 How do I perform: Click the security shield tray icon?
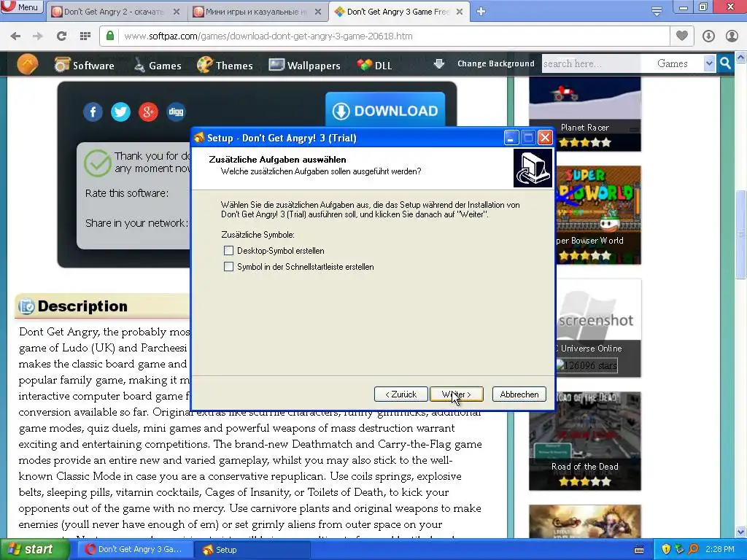tap(666, 549)
